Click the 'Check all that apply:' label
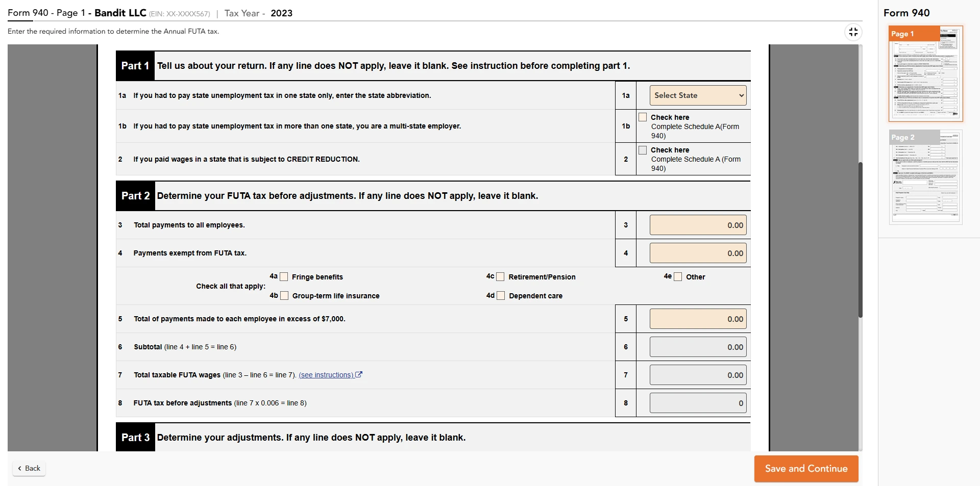This screenshot has height=486, width=980. [x=231, y=286]
